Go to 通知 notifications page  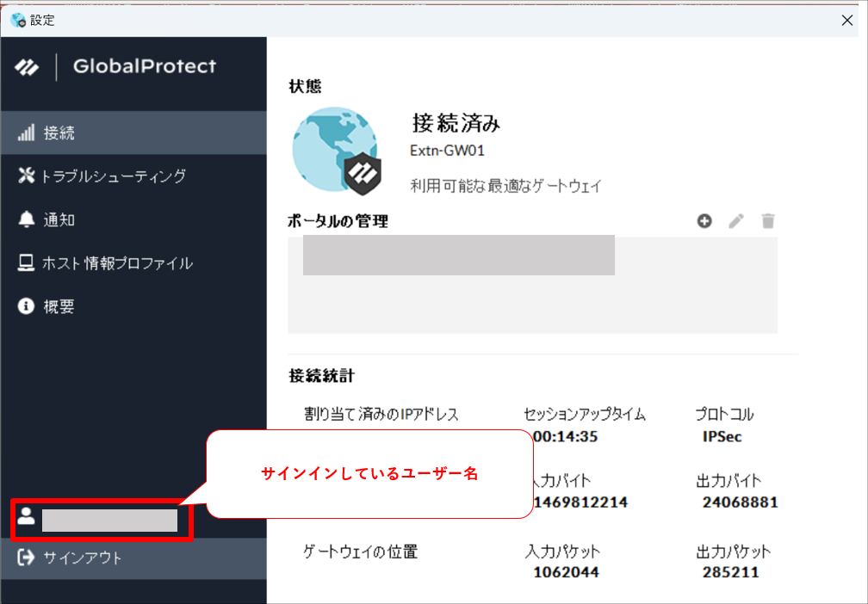(x=133, y=219)
